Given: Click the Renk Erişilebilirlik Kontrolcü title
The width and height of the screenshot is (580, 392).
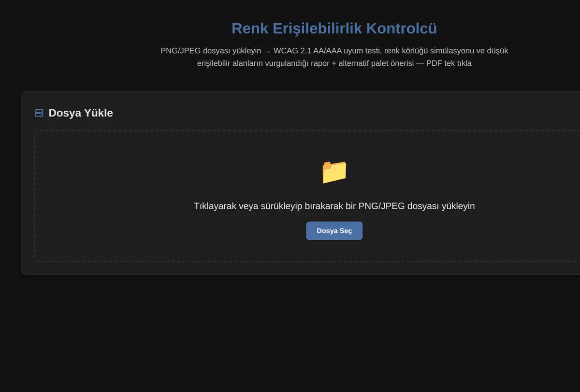Looking at the screenshot, I should point(334,28).
